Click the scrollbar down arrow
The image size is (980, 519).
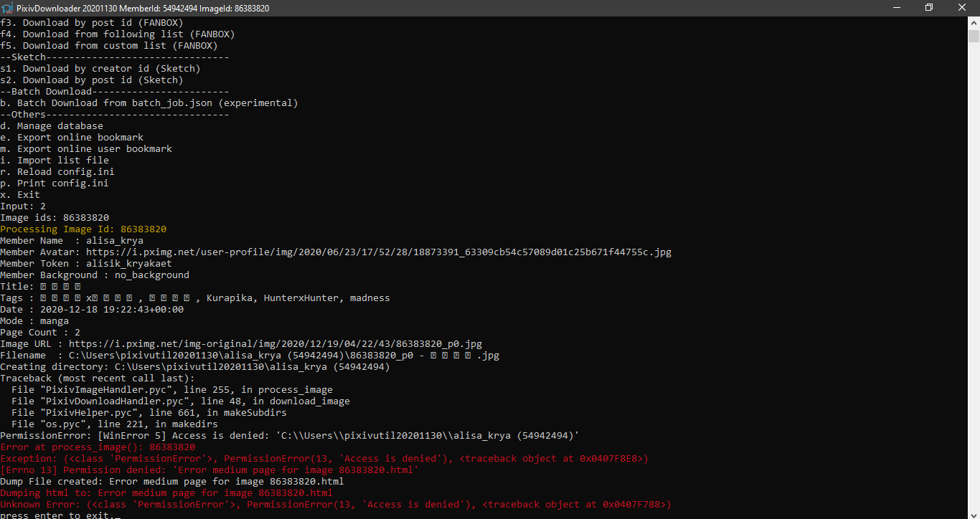(974, 513)
